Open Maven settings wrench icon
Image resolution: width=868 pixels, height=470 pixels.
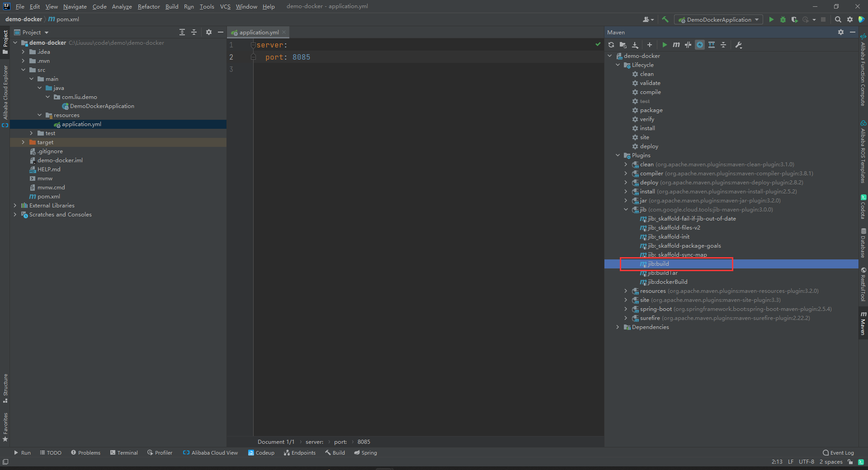(739, 45)
